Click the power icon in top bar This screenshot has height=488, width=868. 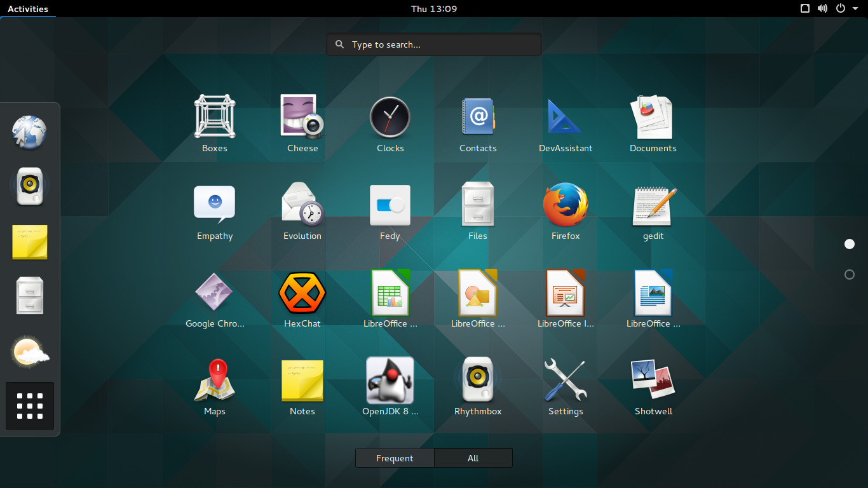[x=841, y=9]
